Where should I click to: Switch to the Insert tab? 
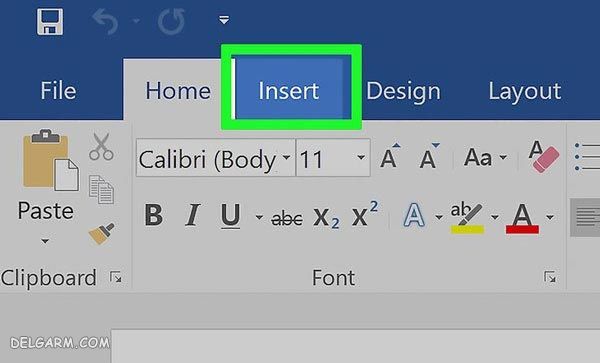coord(289,91)
